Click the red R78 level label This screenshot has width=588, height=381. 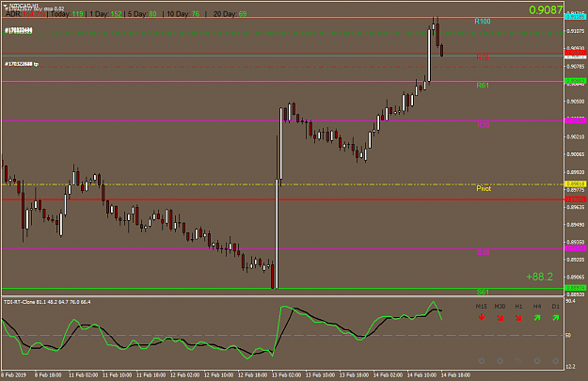pos(483,57)
